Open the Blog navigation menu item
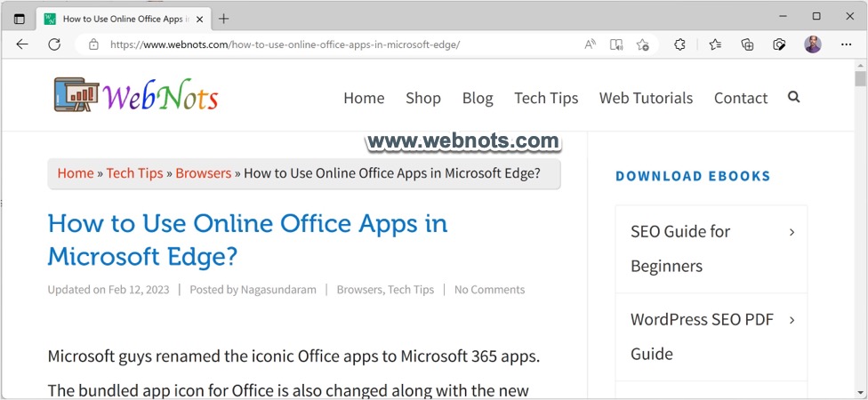The image size is (868, 400). coord(478,98)
